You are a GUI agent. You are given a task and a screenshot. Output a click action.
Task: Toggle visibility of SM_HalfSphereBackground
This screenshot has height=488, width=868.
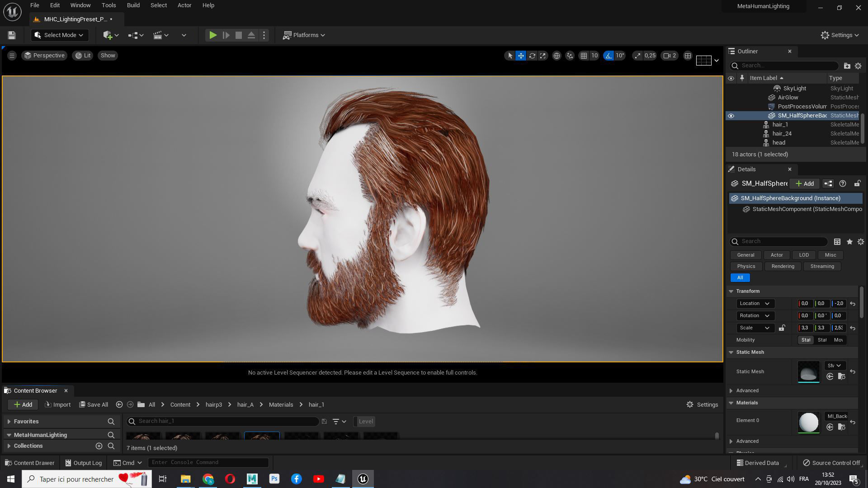tap(731, 116)
